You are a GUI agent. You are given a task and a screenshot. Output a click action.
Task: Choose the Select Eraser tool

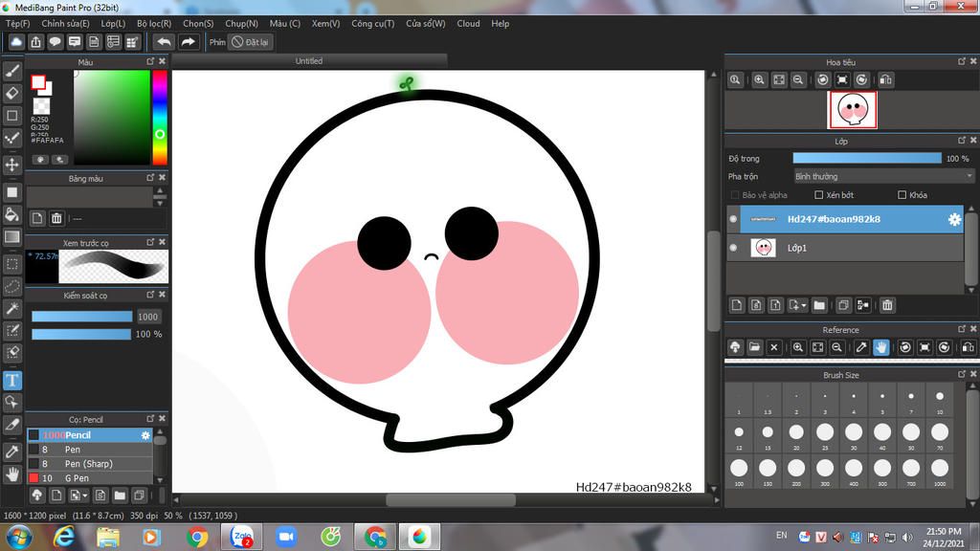coord(11,352)
